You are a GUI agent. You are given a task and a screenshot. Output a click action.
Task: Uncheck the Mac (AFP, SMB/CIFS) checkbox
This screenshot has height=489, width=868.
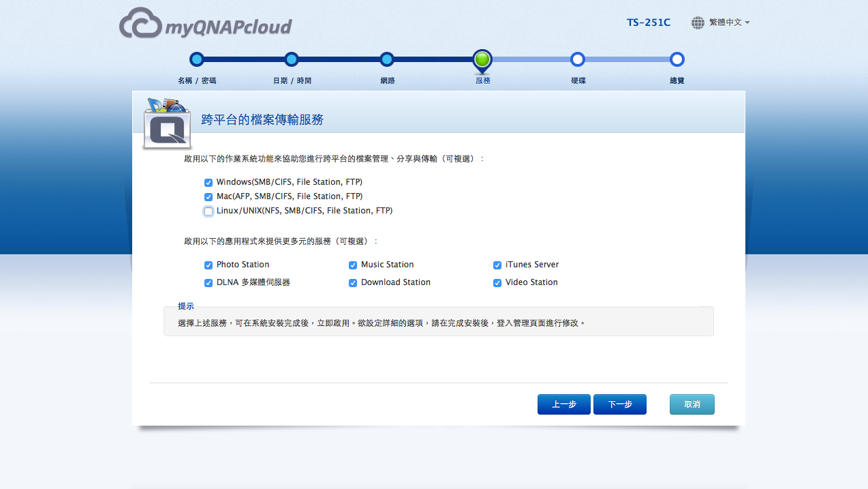(208, 197)
